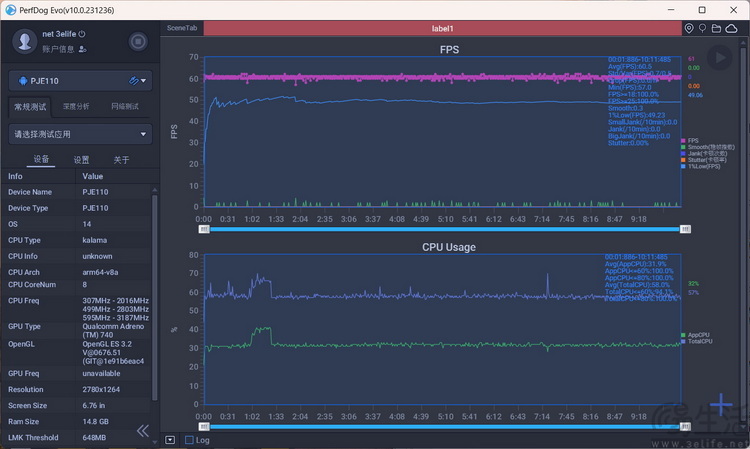Click the label1 scene bar
This screenshot has height=449, width=750.
(x=442, y=28)
